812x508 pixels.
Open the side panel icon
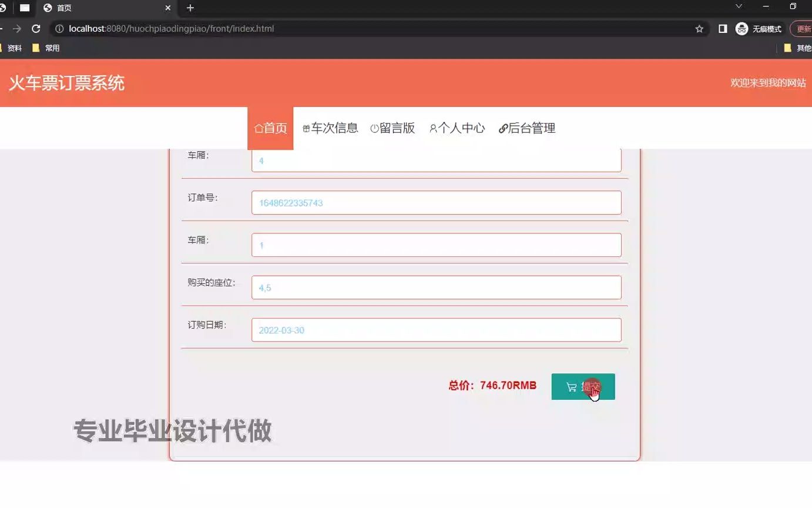723,29
